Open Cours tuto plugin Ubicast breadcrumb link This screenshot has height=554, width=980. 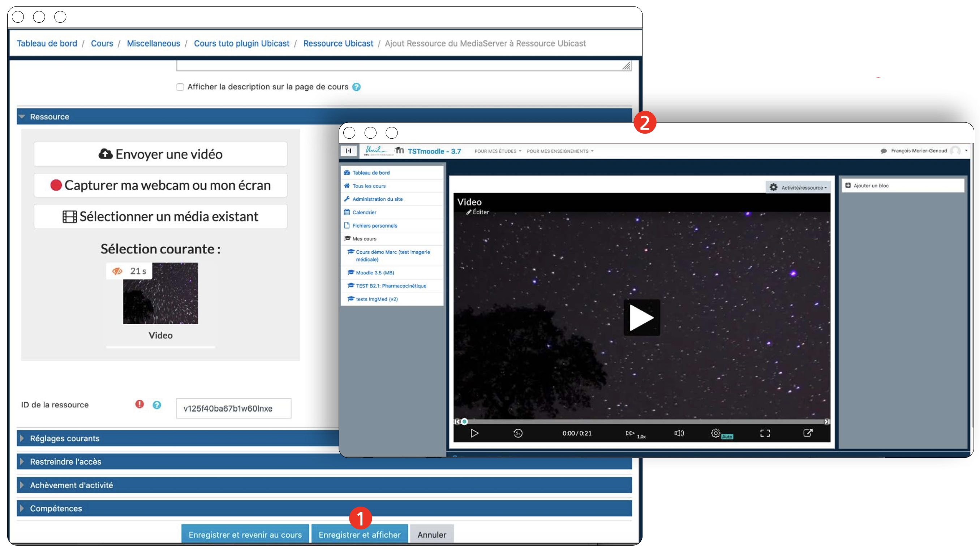pos(241,43)
